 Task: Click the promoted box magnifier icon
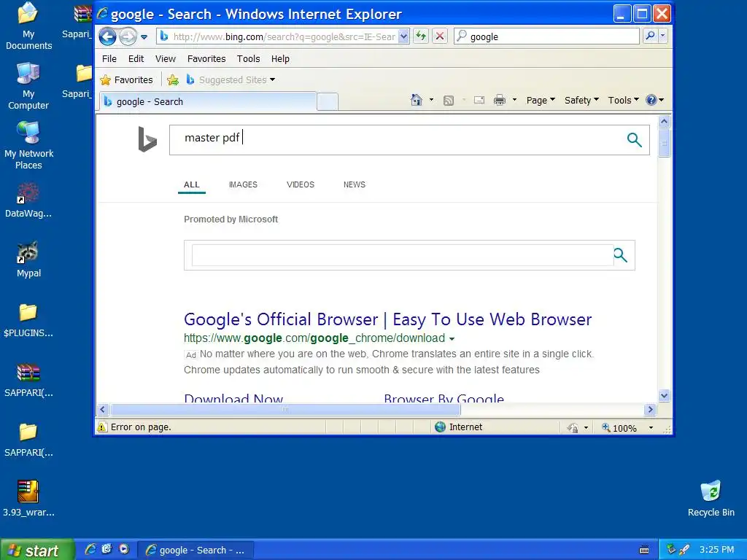tap(620, 255)
